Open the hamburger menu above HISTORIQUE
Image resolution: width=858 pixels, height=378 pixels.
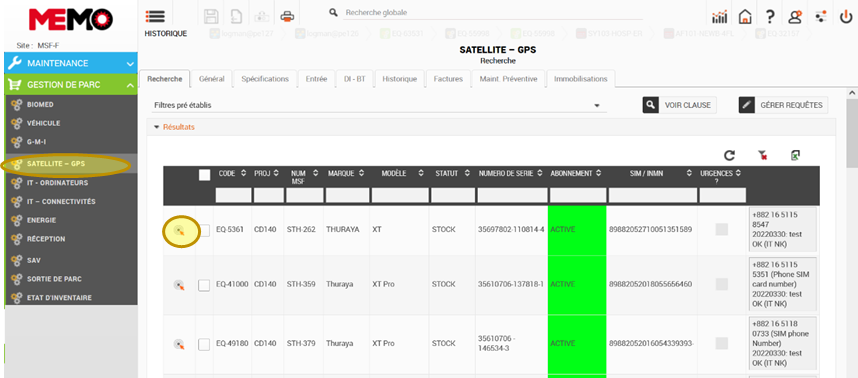pyautogui.click(x=154, y=16)
